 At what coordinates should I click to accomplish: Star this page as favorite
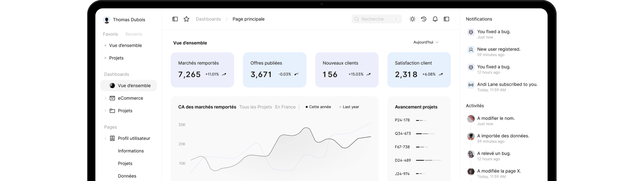[186, 19]
